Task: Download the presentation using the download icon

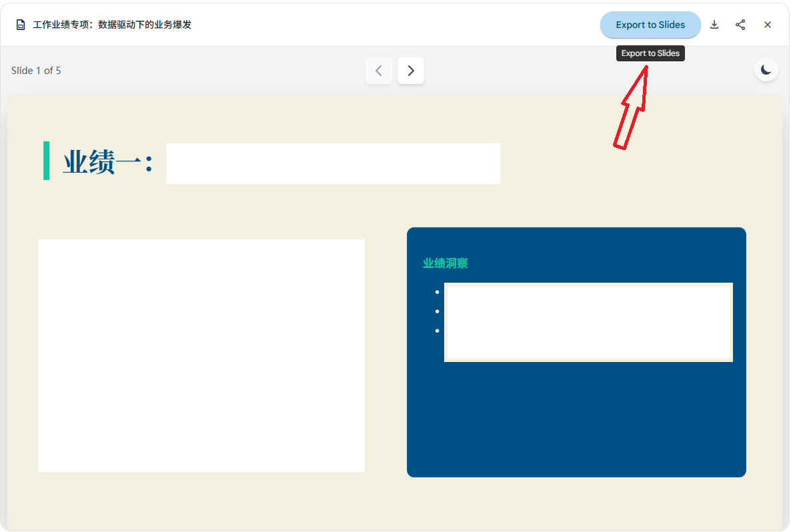Action: pyautogui.click(x=714, y=25)
